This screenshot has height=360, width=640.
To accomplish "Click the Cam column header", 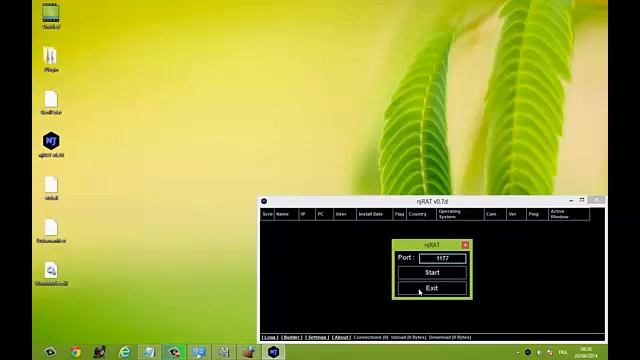I will pyautogui.click(x=496, y=214).
